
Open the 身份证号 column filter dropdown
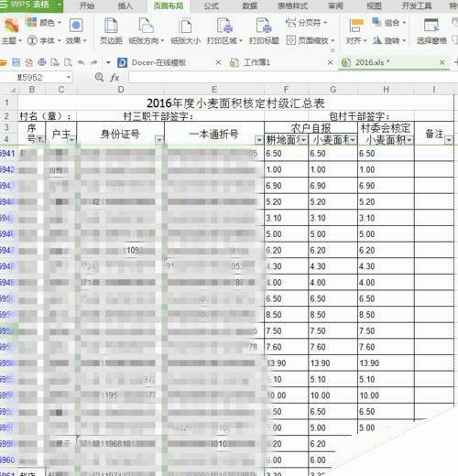pyautogui.click(x=159, y=140)
